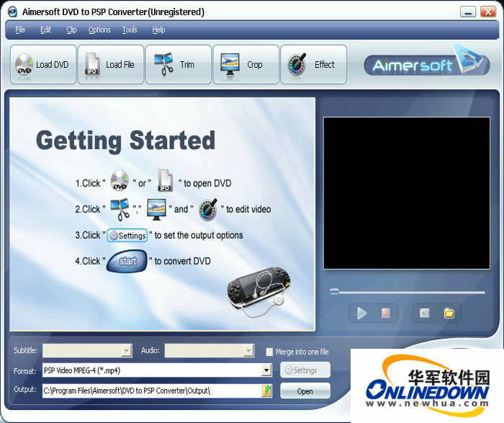The width and height of the screenshot is (504, 423).
Task: Open the snapshot folder
Action: 449,313
